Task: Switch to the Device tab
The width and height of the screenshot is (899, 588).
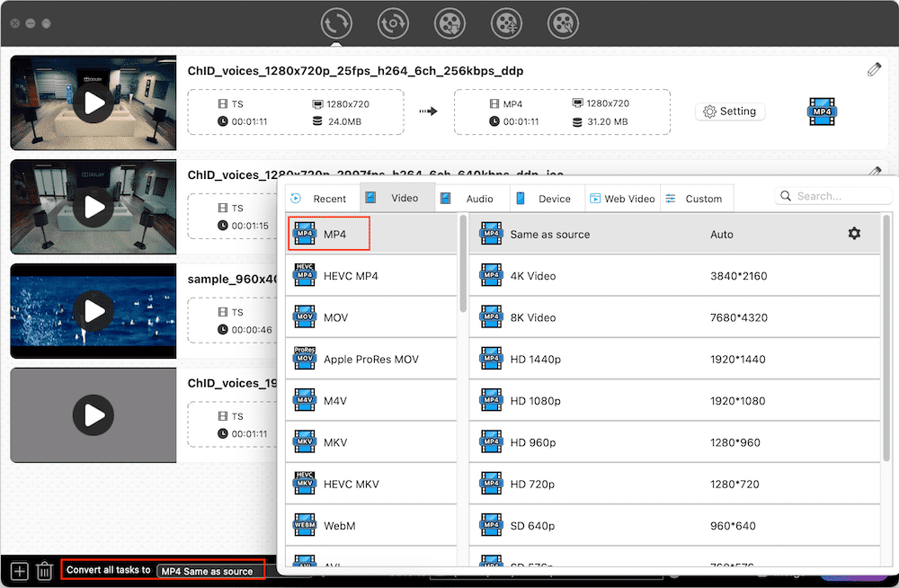Action: [547, 199]
